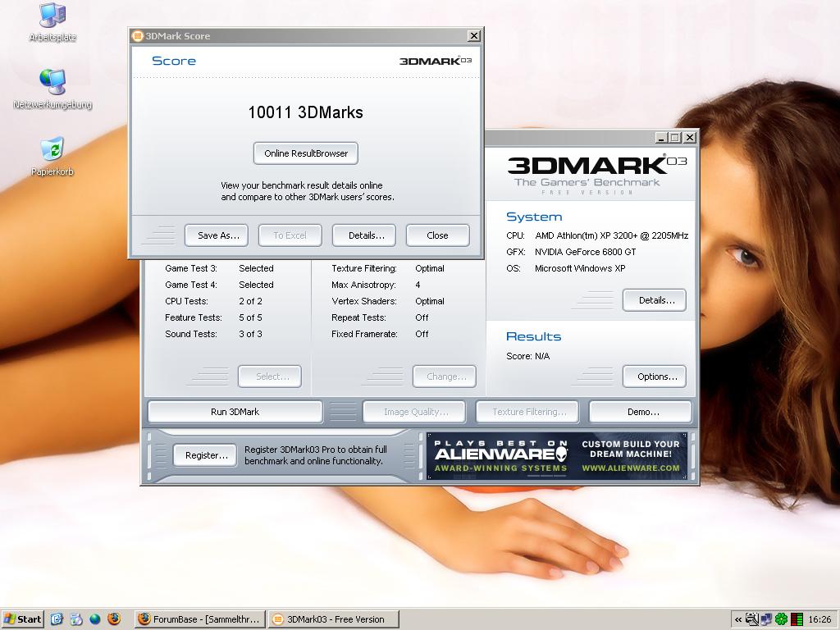Launch the media player quick launch icon

76,619
